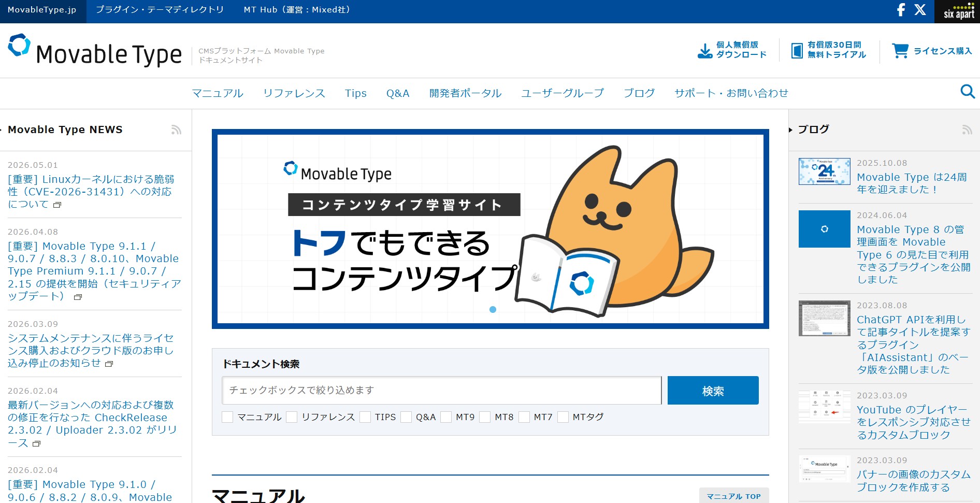Open the CheckRelease 2.3.02 news link
Screen dimensions: 980x503
92,424
